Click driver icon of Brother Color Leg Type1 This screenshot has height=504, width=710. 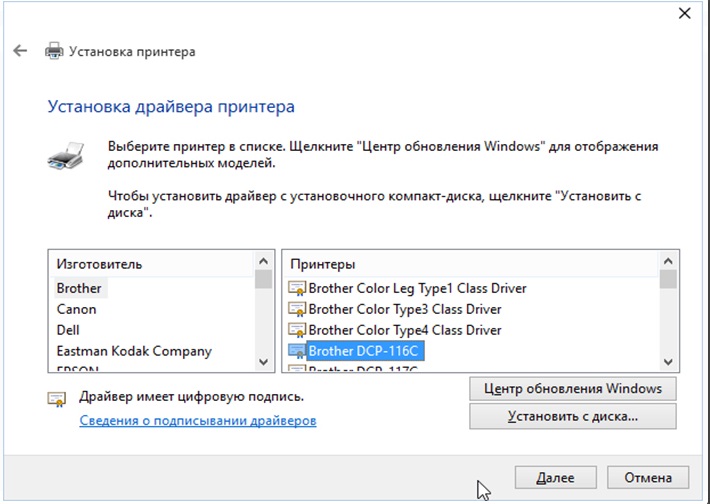click(297, 288)
